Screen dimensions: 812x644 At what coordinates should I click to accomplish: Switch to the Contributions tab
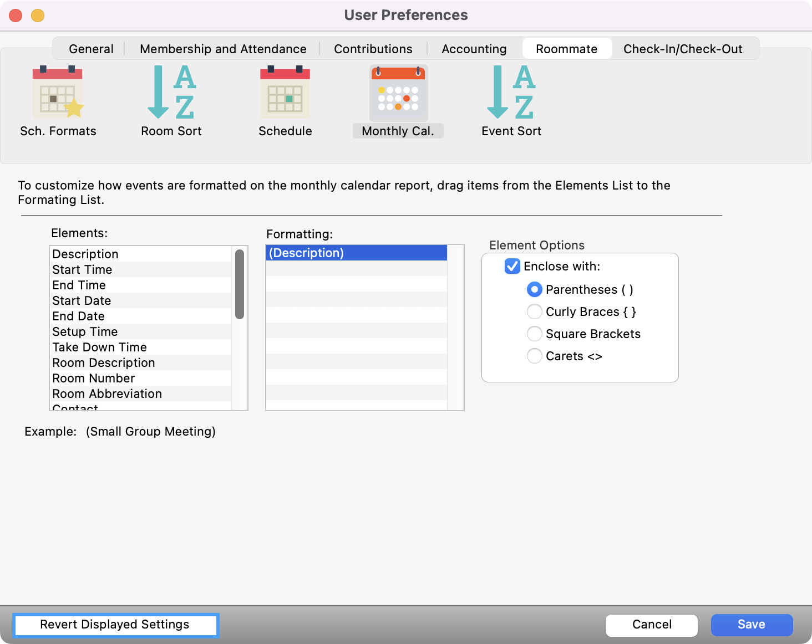pyautogui.click(x=373, y=49)
